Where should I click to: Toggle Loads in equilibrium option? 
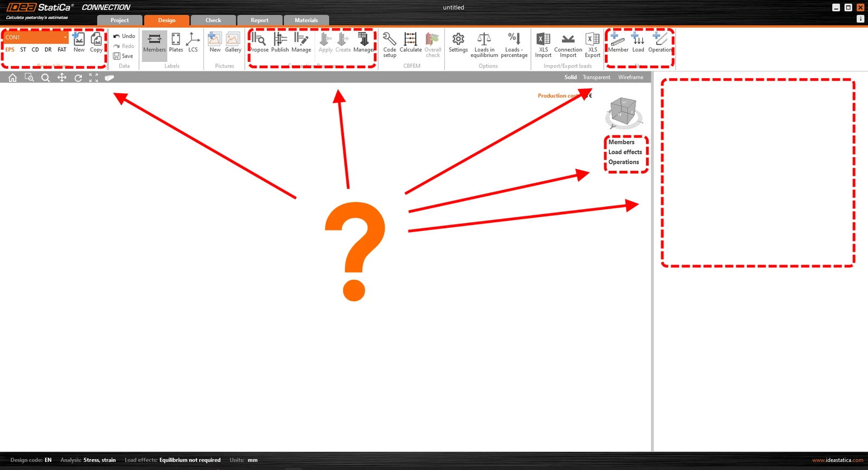[484, 44]
